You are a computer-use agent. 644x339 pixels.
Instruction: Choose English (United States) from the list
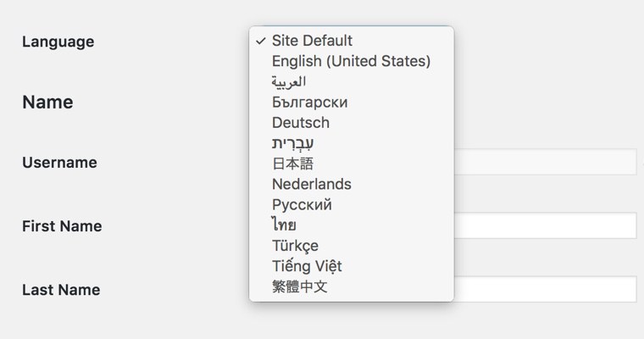click(351, 61)
